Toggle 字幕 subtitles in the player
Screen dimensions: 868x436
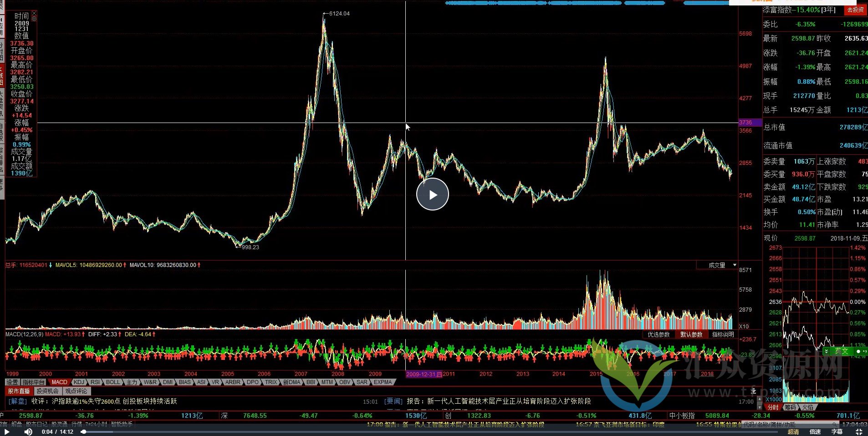pos(837,431)
